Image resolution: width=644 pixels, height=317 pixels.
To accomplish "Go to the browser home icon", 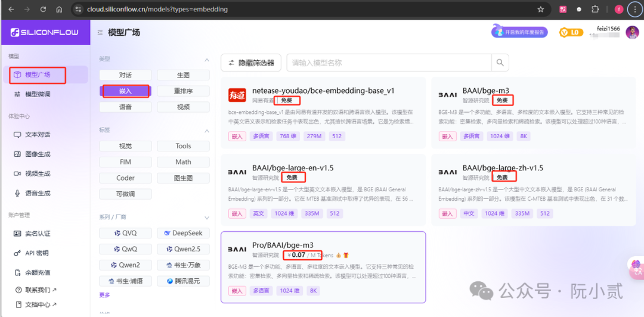I will 59,9.
